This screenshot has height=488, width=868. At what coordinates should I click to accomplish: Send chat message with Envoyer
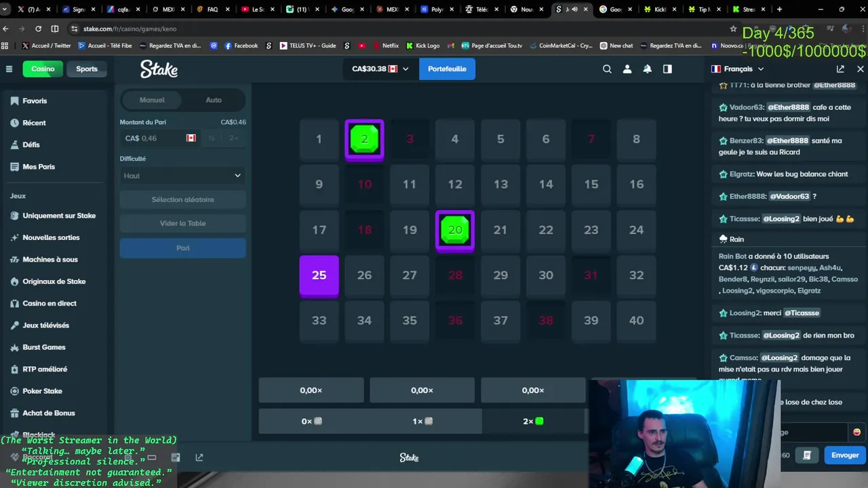(x=845, y=455)
